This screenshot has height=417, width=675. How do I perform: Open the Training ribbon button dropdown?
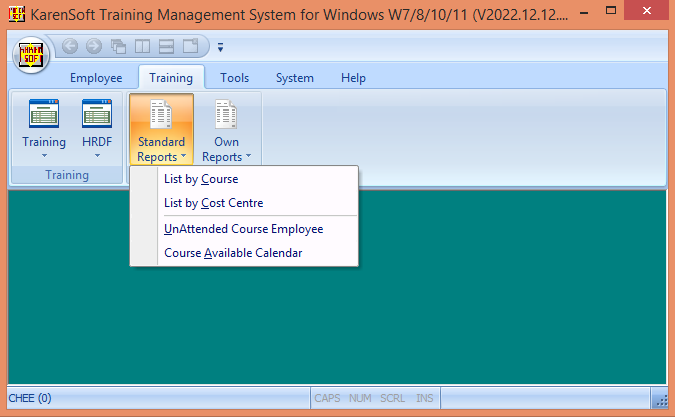[44, 129]
